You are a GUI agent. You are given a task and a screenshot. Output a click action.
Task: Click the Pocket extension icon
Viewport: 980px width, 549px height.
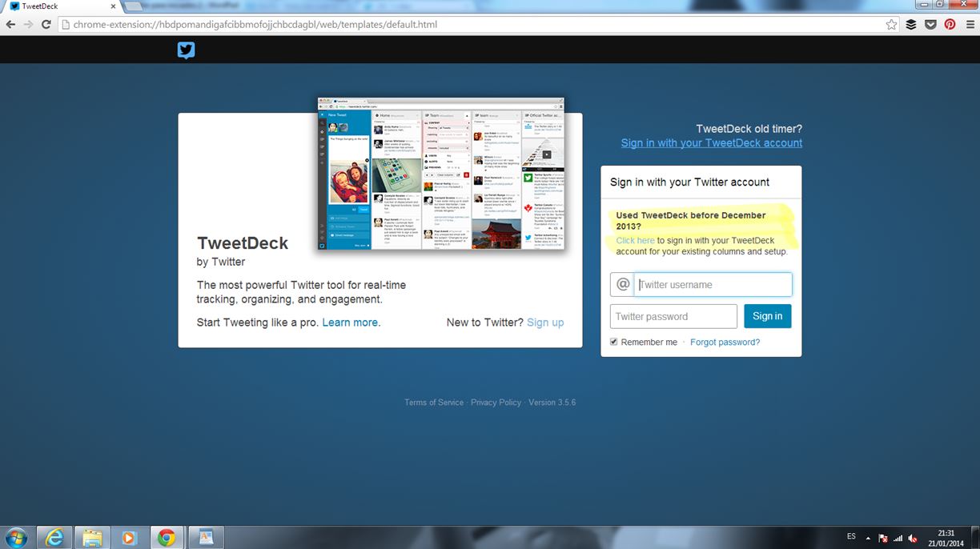tap(930, 25)
